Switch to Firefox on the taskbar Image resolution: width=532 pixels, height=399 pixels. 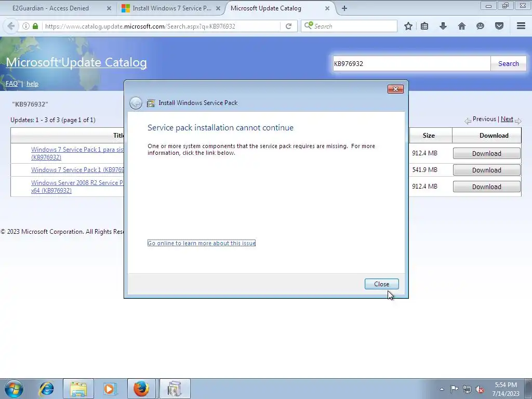coord(141,389)
